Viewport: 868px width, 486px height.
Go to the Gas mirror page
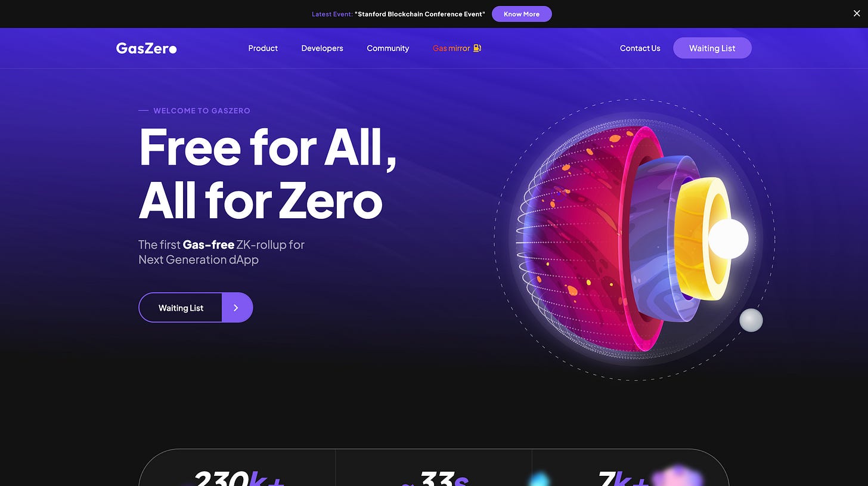451,48
